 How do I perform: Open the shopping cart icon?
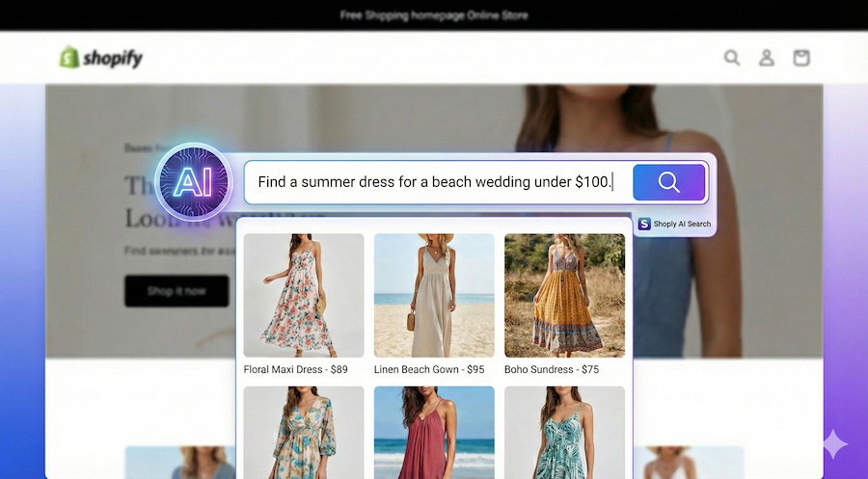tap(801, 58)
